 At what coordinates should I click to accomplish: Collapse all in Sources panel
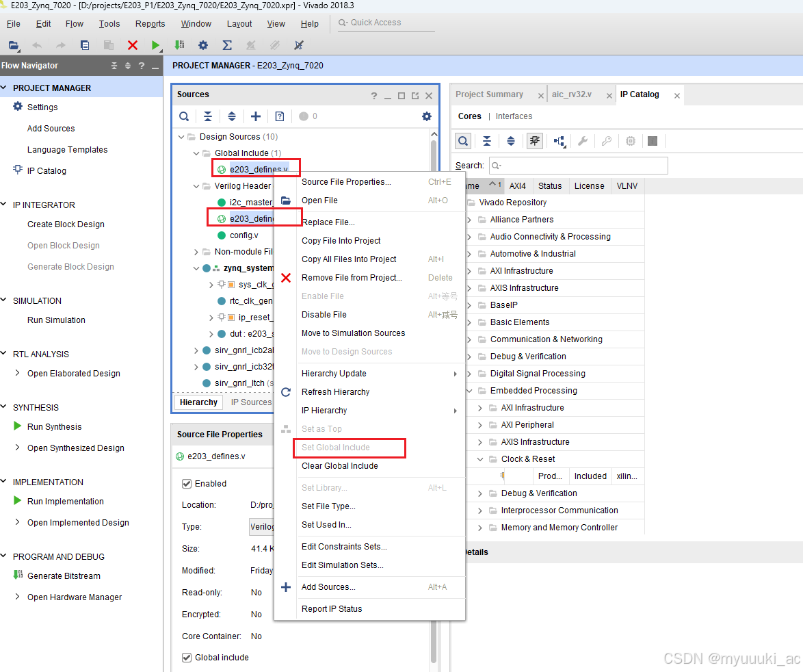(x=208, y=116)
